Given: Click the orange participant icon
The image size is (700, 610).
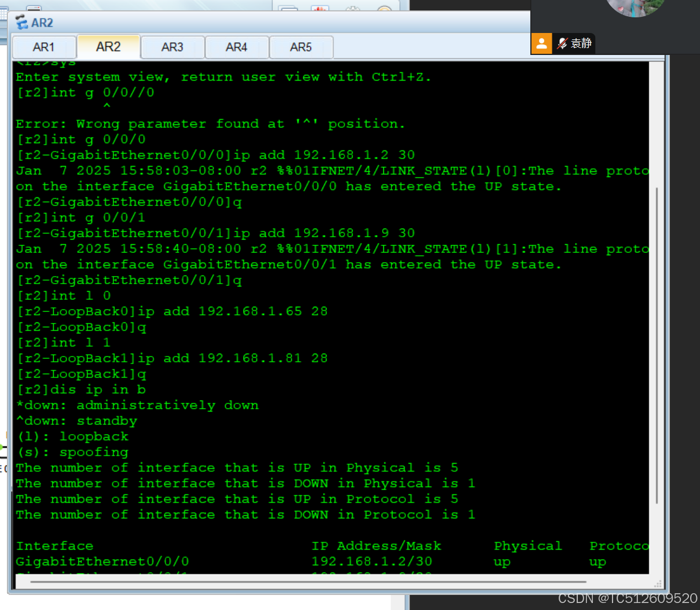Looking at the screenshot, I should (x=541, y=43).
